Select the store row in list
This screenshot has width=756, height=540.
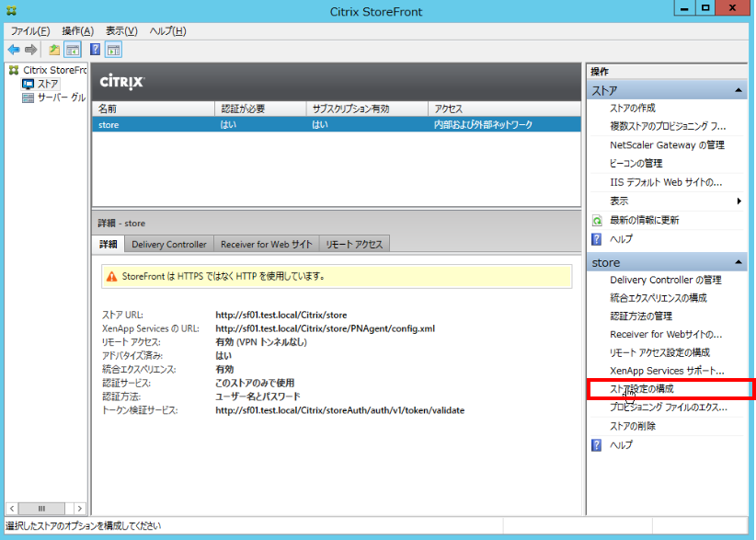coord(337,125)
